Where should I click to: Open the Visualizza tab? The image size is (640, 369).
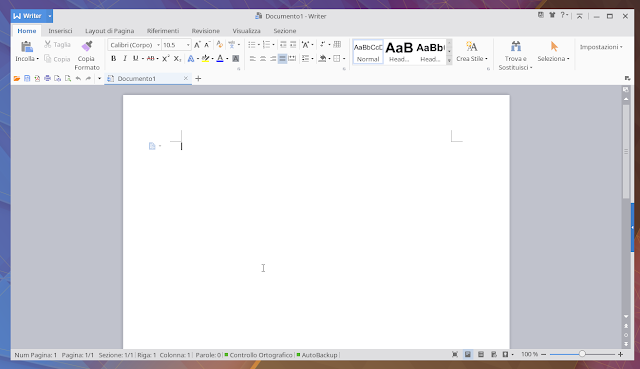coord(247,31)
